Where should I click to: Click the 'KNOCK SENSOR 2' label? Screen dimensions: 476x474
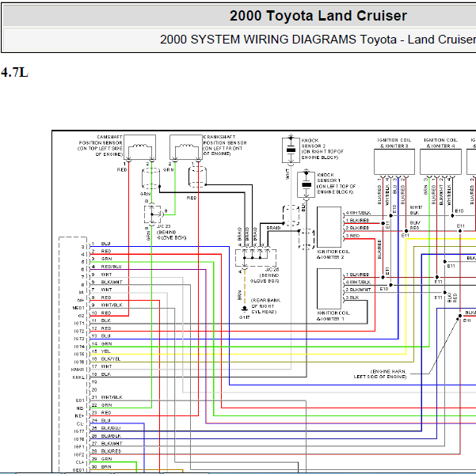pos(322,149)
